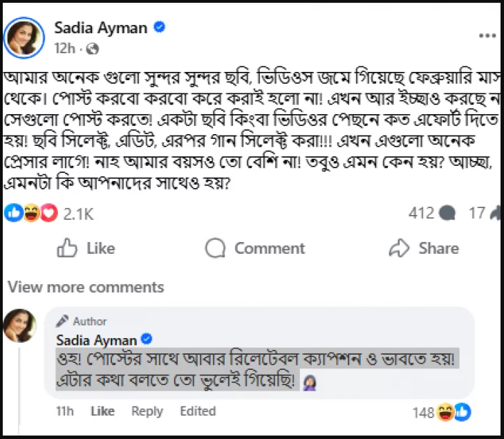Open the Edited history link on comment
This screenshot has height=439, width=504.
198,411
